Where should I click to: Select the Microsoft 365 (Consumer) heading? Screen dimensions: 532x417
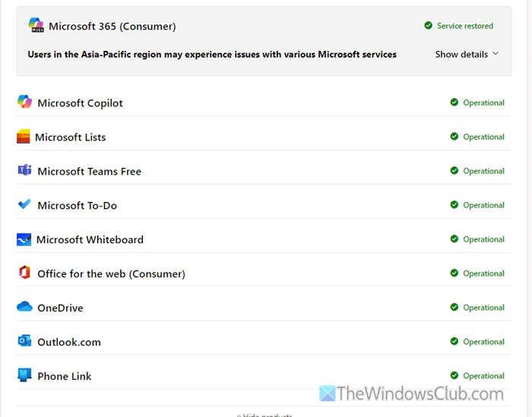[x=112, y=26]
